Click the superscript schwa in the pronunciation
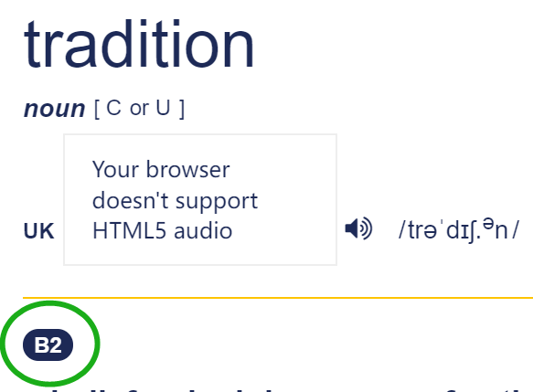533x392 pixels. (488, 224)
